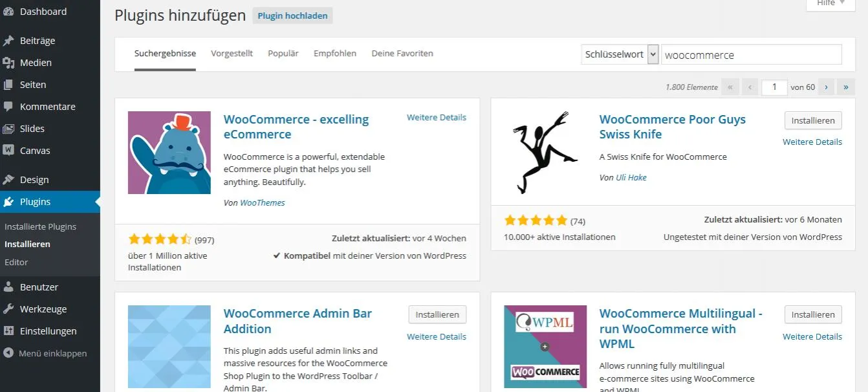Viewport: 868px width, 392px height.
Task: Click the Dashboard gauge icon in sidebar
Action: (8, 12)
